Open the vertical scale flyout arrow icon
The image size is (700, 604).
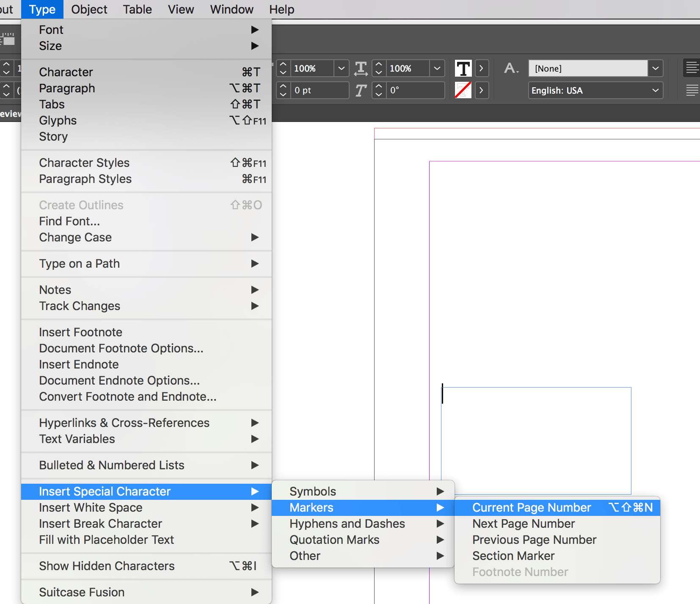[342, 68]
